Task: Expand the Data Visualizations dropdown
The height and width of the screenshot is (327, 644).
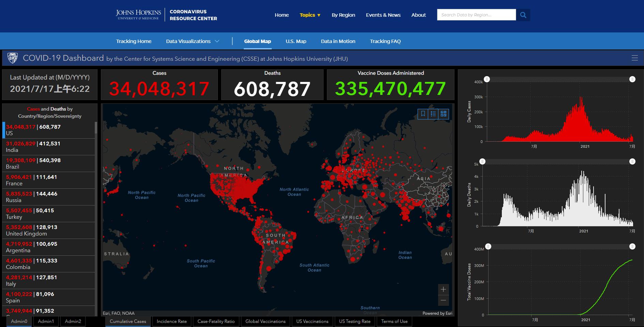Action: 193,41
